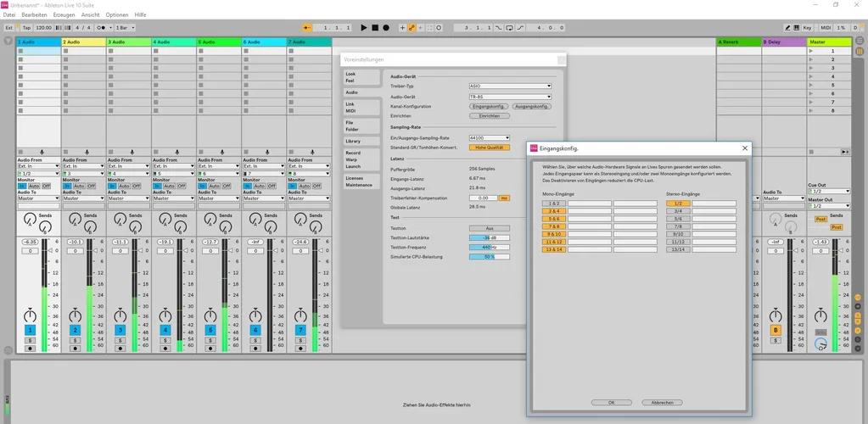Click the Arrangement Record button
This screenshot has width=868, height=424.
click(386, 28)
